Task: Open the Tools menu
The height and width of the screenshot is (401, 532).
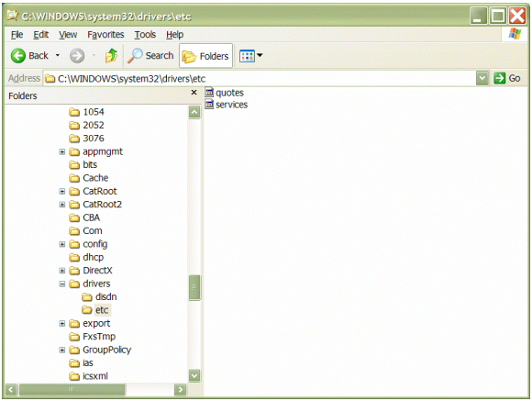Action: coord(145,35)
